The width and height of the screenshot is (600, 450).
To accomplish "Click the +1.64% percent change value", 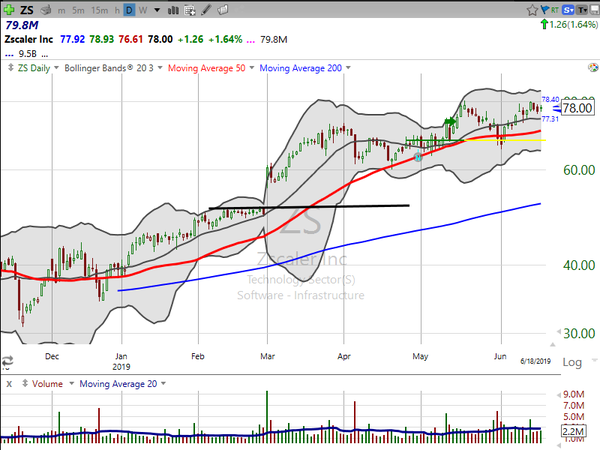I will click(x=225, y=39).
